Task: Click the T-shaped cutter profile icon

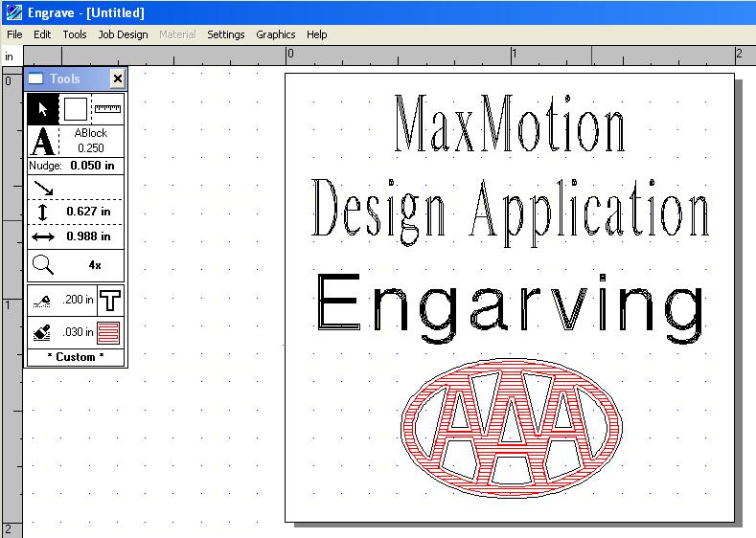Action: tap(110, 301)
